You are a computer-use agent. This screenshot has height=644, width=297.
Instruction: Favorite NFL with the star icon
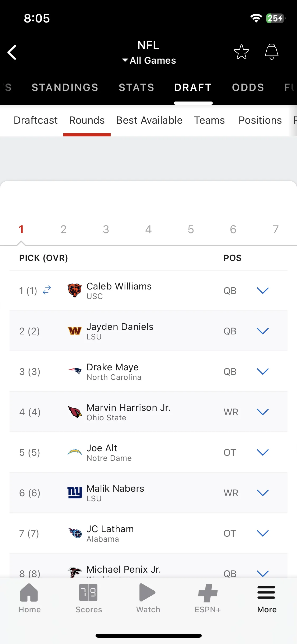coord(241,52)
